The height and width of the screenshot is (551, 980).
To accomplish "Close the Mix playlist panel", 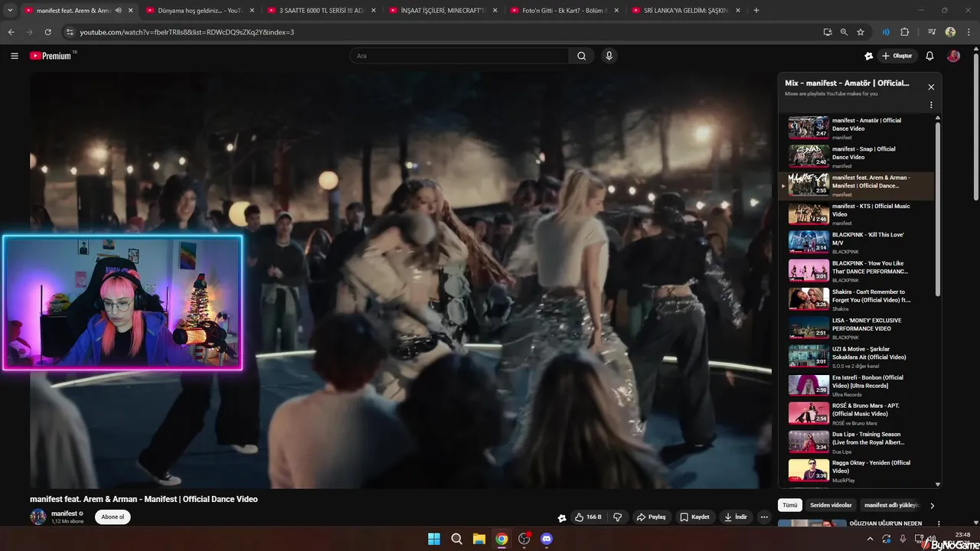I will pos(931,87).
